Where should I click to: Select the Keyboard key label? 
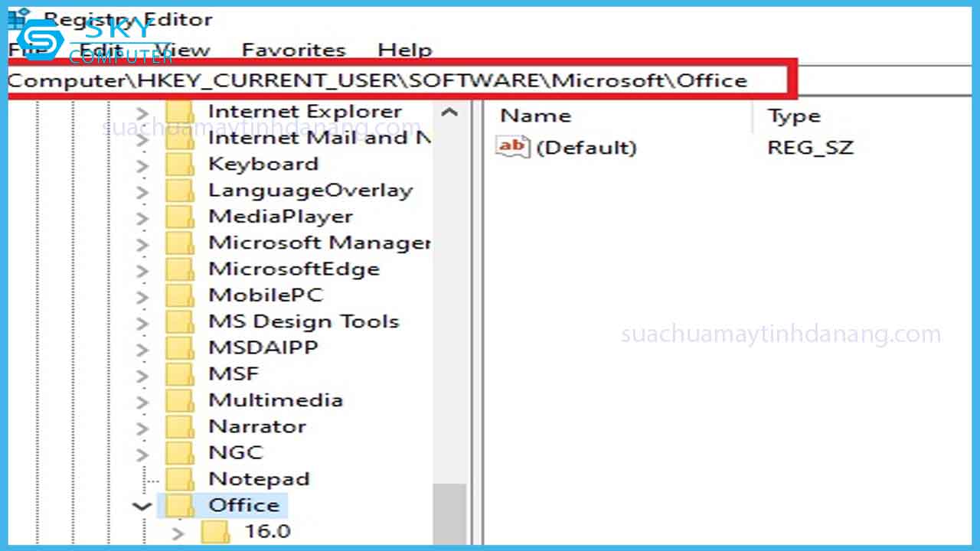(263, 165)
